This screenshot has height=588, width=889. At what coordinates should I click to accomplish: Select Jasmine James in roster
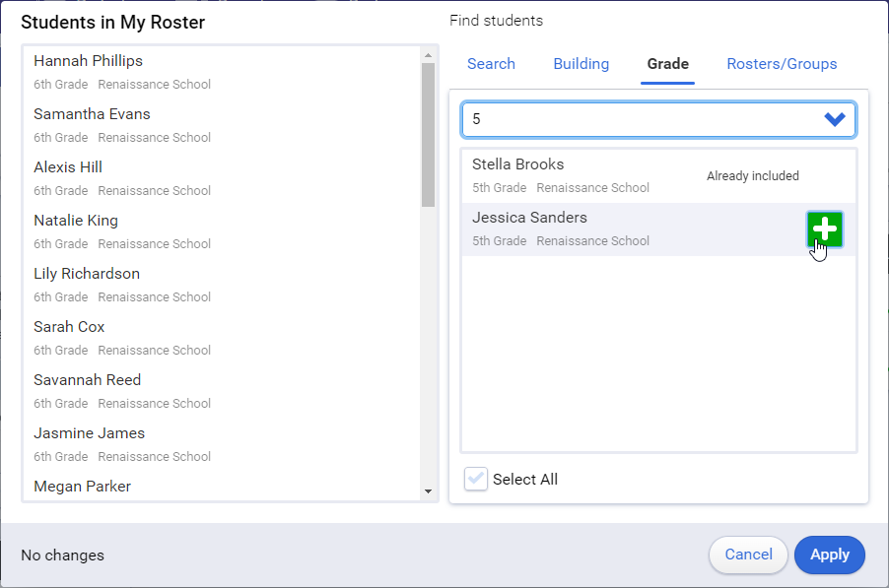[x=221, y=444]
